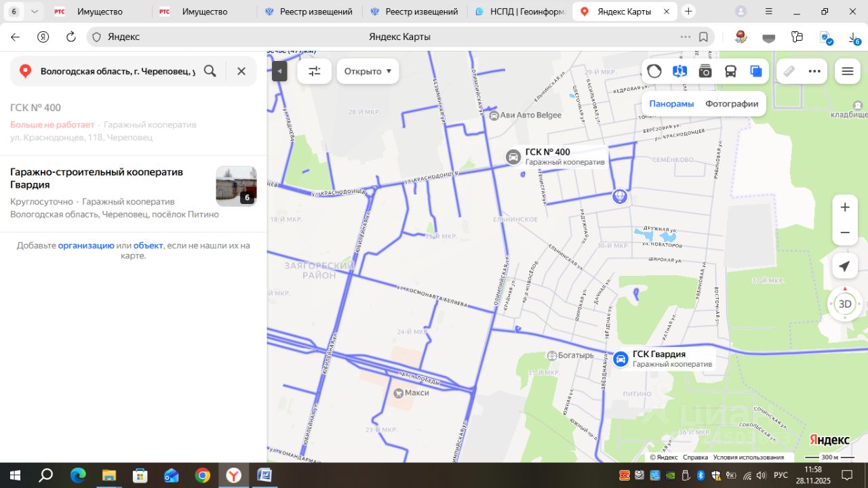This screenshot has width=868, height=488.
Task: Open Гаражно-строительный кооператив Гвардия result
Action: point(133,193)
